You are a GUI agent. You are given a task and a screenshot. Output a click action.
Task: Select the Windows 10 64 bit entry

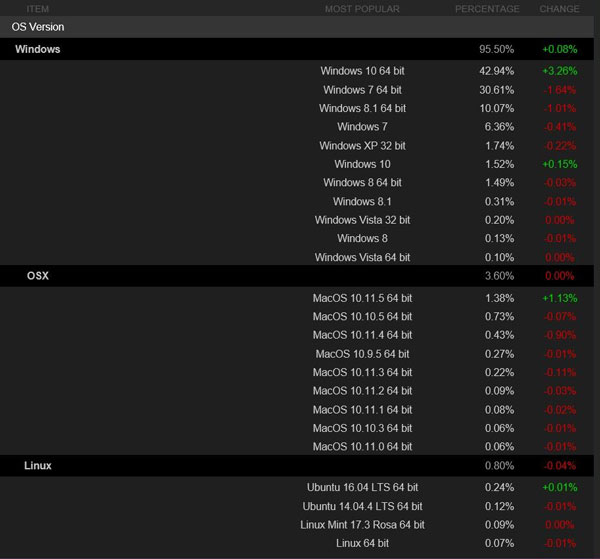tap(362, 71)
